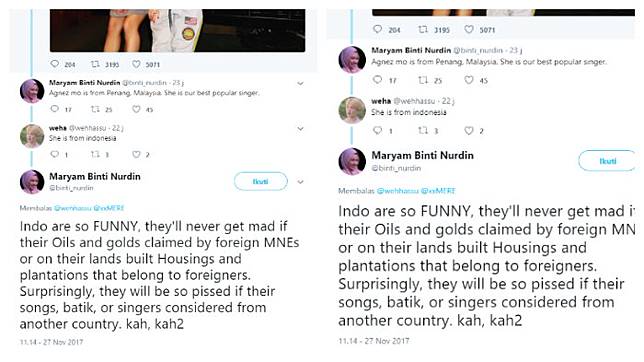The height and width of the screenshot is (362, 644).
Task: Like right-side weha tweet with 2 likes
Action: [x=469, y=131]
